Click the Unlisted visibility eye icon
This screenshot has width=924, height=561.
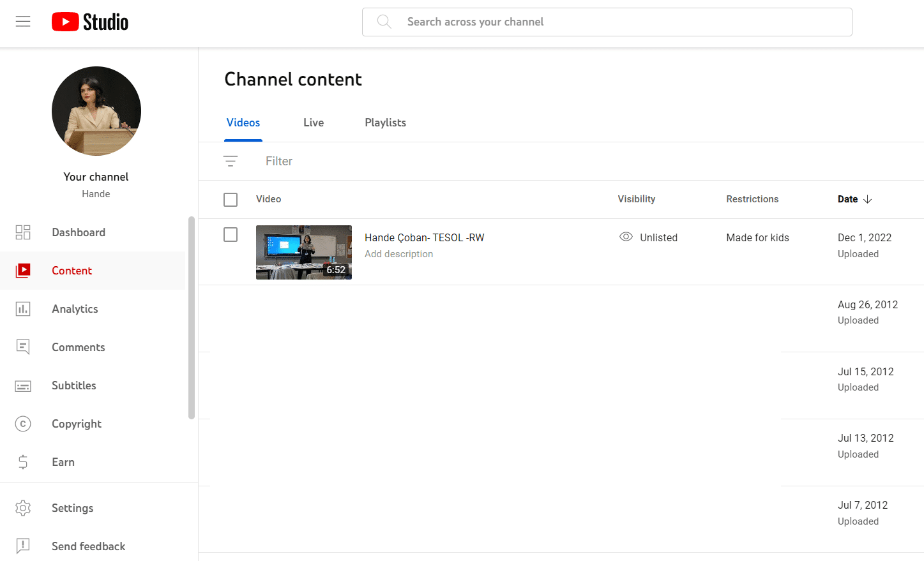click(626, 237)
